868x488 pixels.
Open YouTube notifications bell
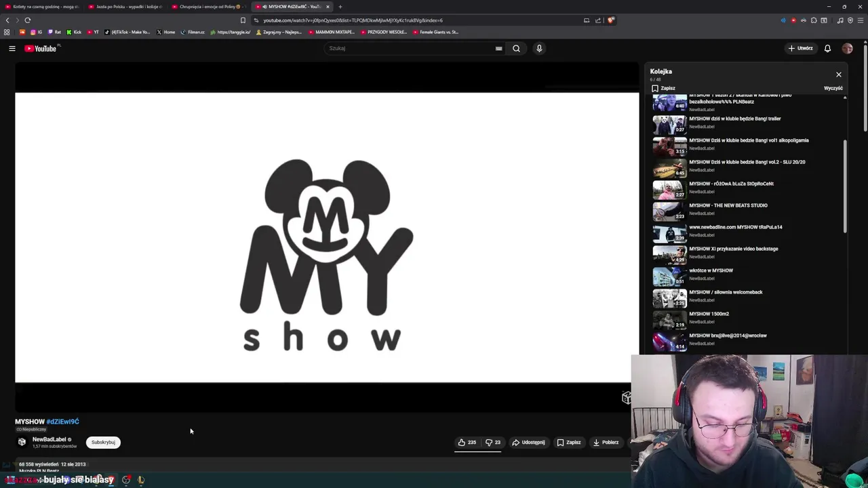coord(827,48)
